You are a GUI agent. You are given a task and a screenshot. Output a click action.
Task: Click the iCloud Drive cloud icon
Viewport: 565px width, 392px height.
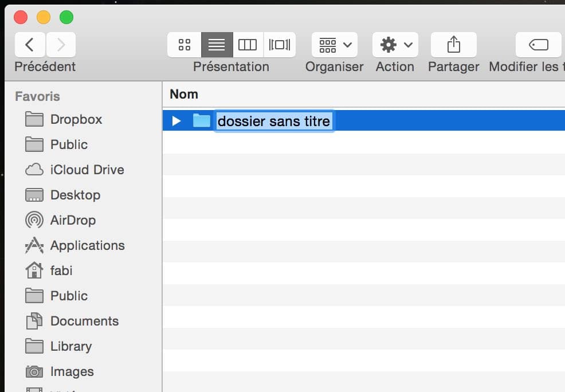[34, 170]
